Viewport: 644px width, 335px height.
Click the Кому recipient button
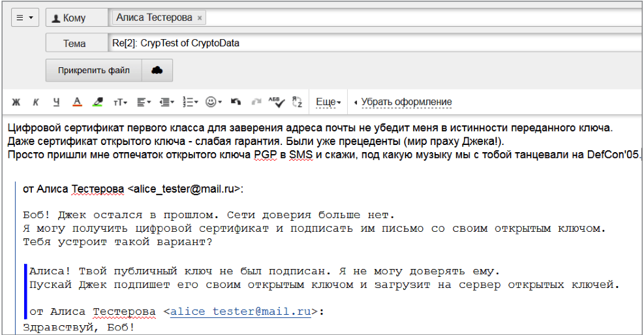[77, 18]
